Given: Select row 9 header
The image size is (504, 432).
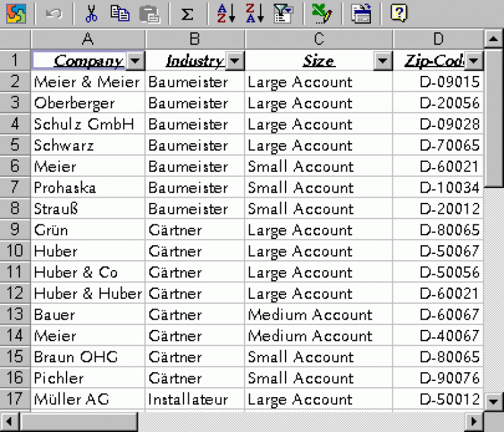Looking at the screenshot, I should (x=15, y=230).
